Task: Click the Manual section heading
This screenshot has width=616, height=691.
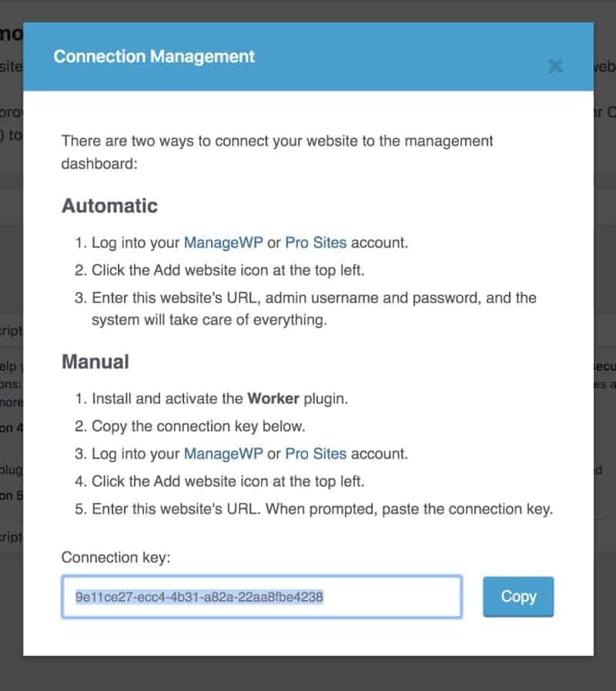Action: point(95,361)
